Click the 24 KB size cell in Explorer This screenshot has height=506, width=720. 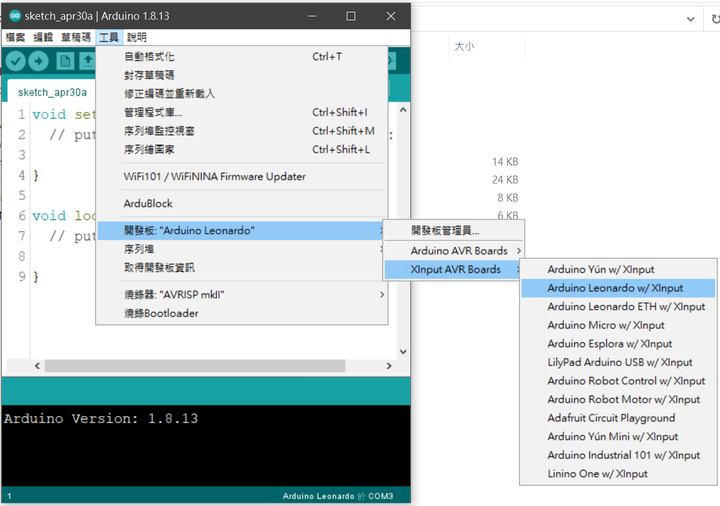tap(505, 180)
